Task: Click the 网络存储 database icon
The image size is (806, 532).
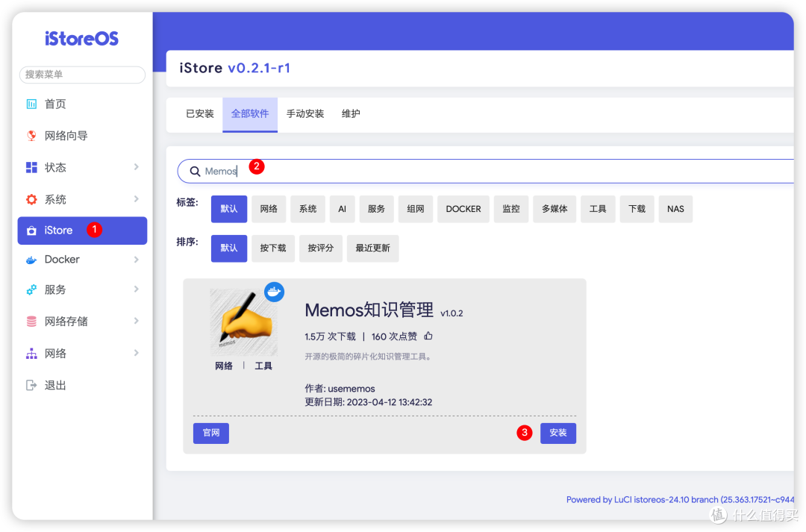Action: pos(31,322)
